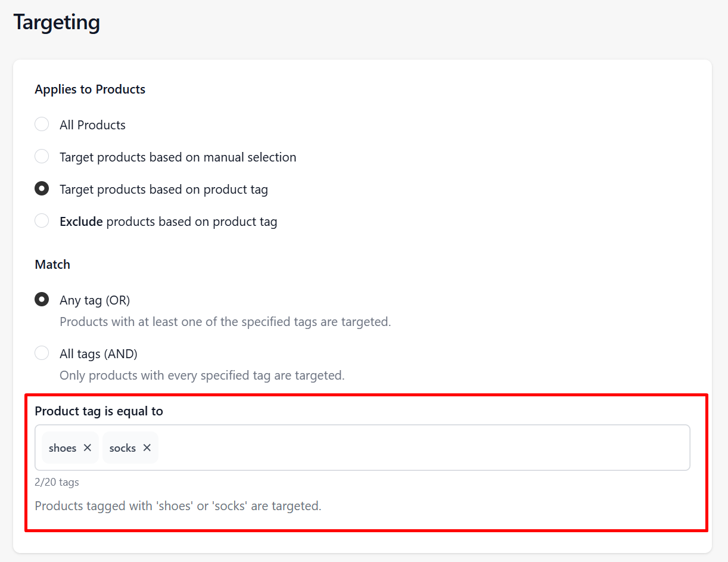Click the 'shoes' tag chip text
This screenshot has width=728, height=562.
pyautogui.click(x=63, y=448)
